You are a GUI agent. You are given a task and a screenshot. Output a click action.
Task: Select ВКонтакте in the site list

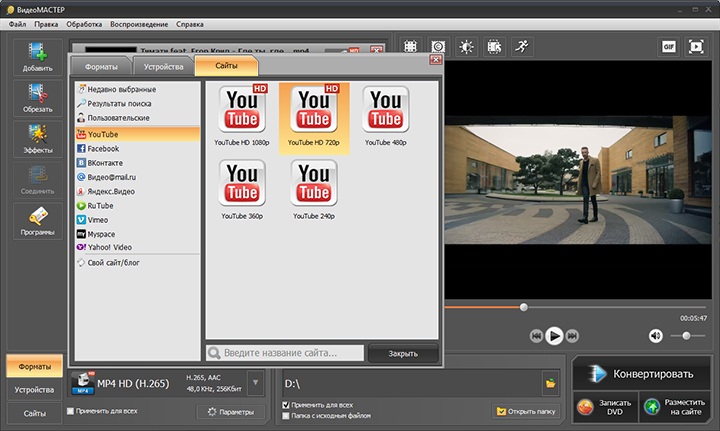pyautogui.click(x=138, y=163)
